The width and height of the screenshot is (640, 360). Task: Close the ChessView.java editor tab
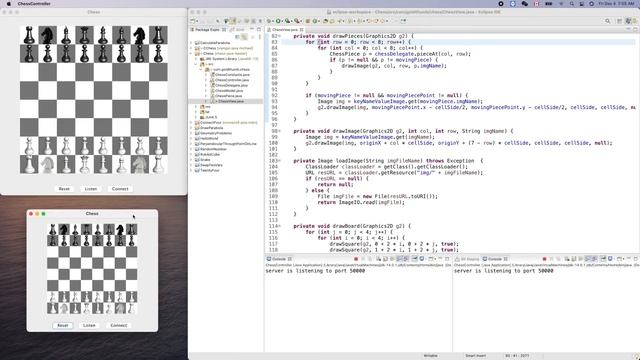(x=302, y=30)
